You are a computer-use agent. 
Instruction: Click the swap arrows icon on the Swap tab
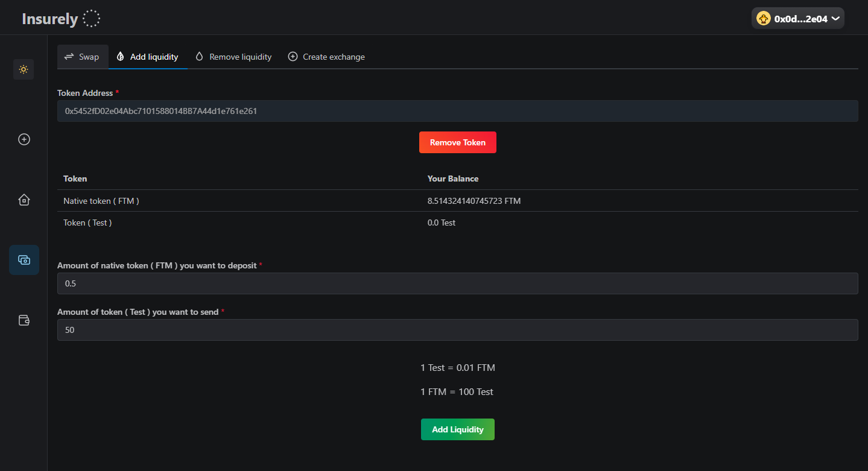[x=69, y=56]
